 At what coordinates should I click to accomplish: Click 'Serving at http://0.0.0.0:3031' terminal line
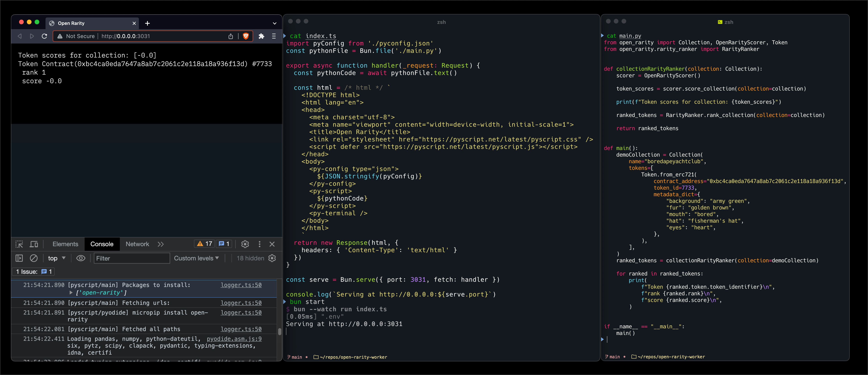click(344, 324)
